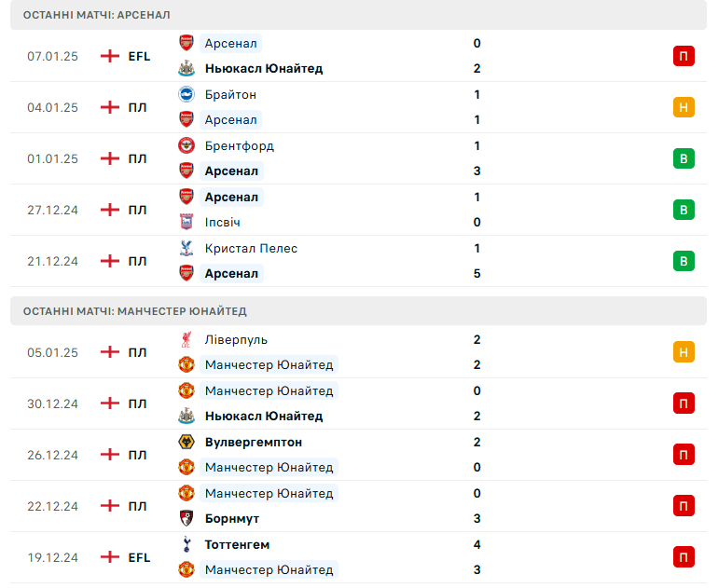Click the Bournemouth club crest

click(186, 518)
